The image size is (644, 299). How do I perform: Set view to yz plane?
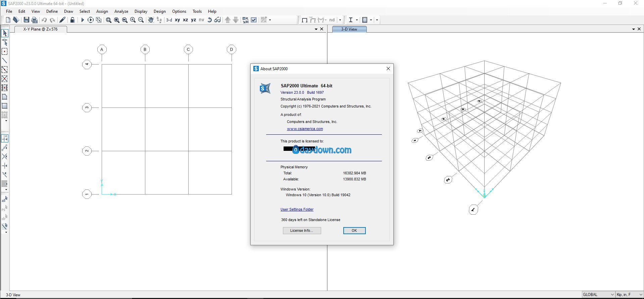(194, 20)
